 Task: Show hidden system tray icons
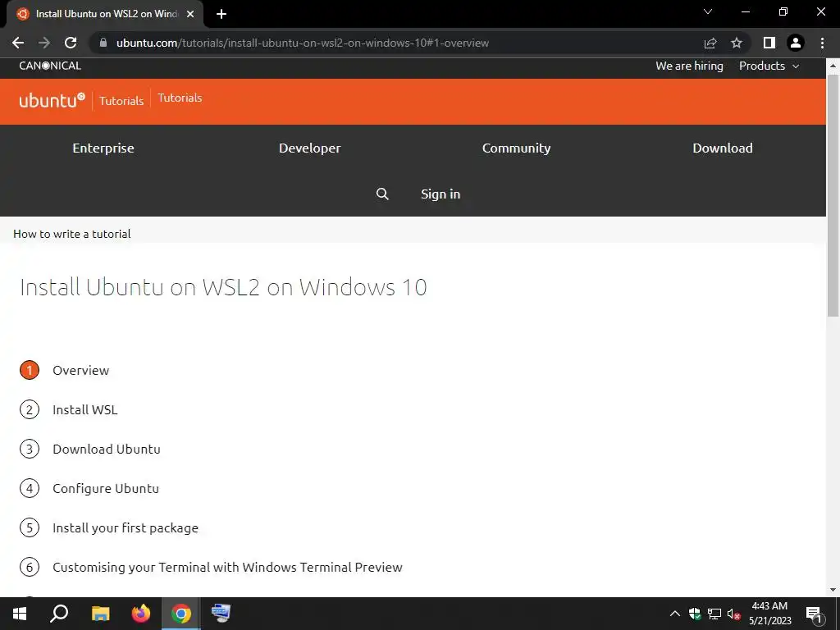point(675,614)
